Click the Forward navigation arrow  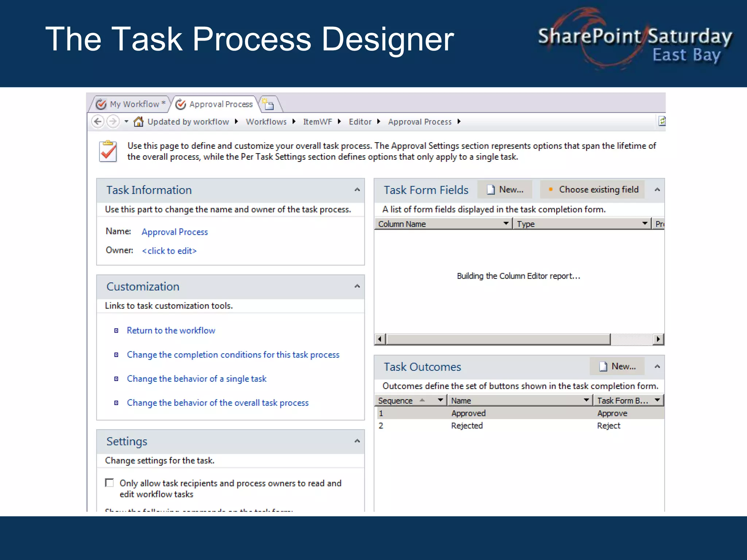(113, 121)
